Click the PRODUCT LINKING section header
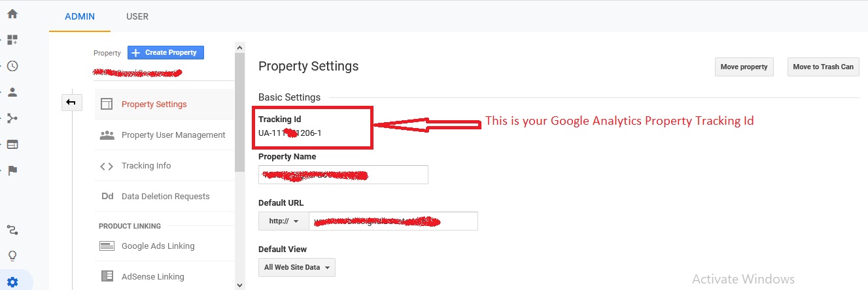The height and width of the screenshot is (290, 868). [x=130, y=226]
